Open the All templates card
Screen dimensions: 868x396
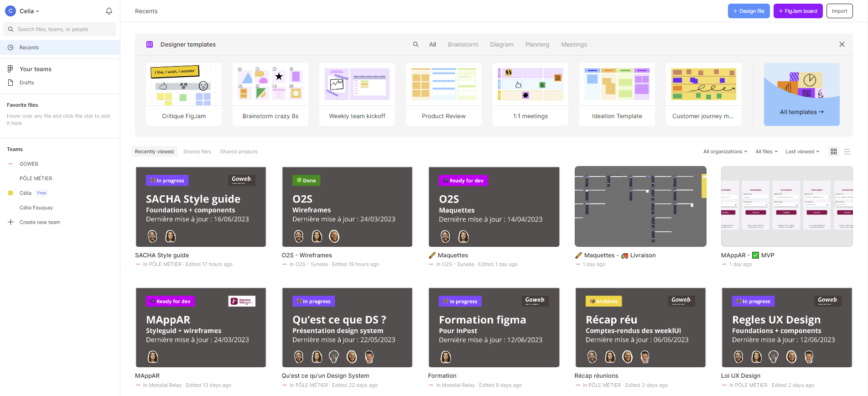coord(802,94)
